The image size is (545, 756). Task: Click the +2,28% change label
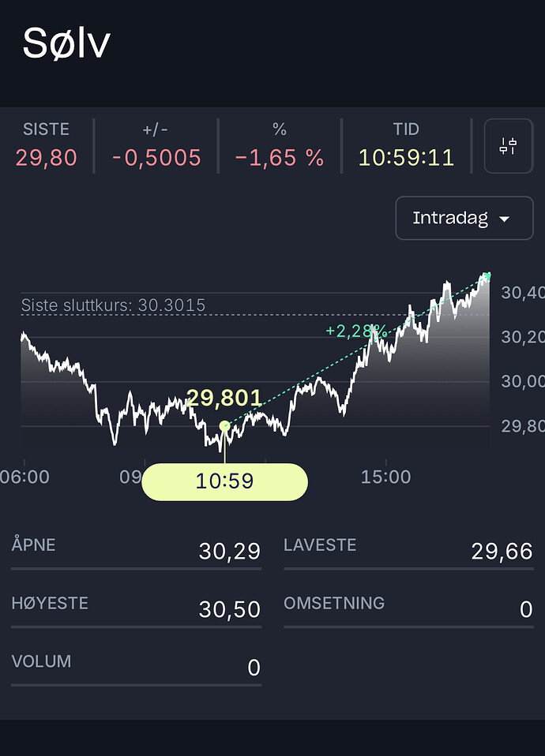[x=356, y=331]
